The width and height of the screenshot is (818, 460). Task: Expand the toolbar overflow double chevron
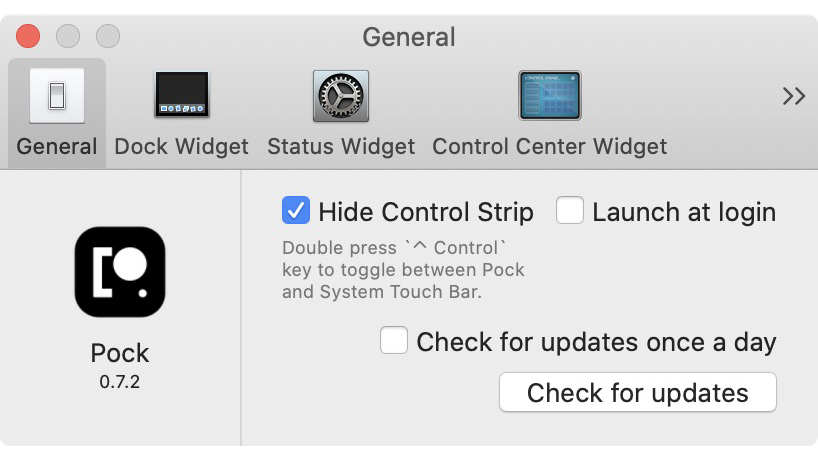[x=793, y=96]
